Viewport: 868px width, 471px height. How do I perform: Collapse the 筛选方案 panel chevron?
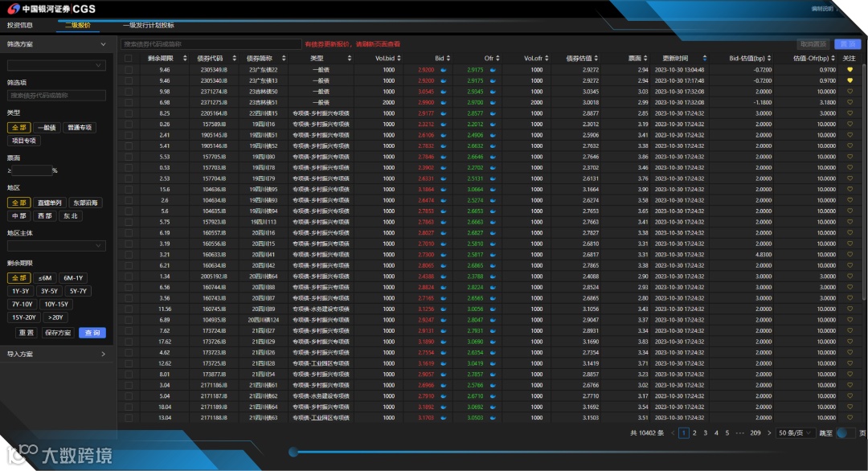pyautogui.click(x=103, y=44)
